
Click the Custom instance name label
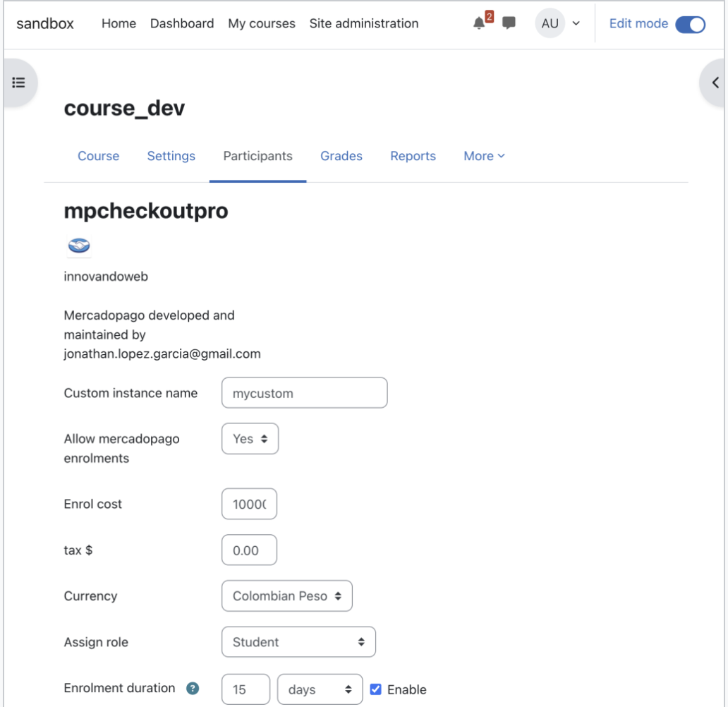(x=131, y=393)
